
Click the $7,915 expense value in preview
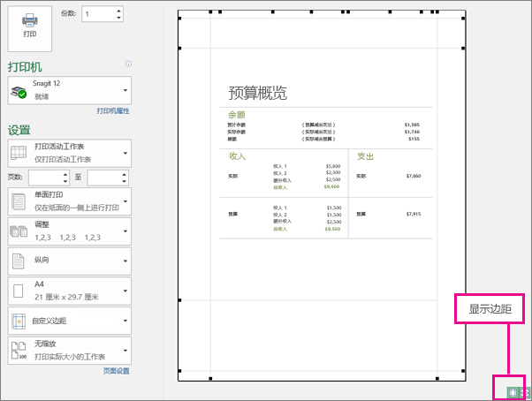point(414,214)
